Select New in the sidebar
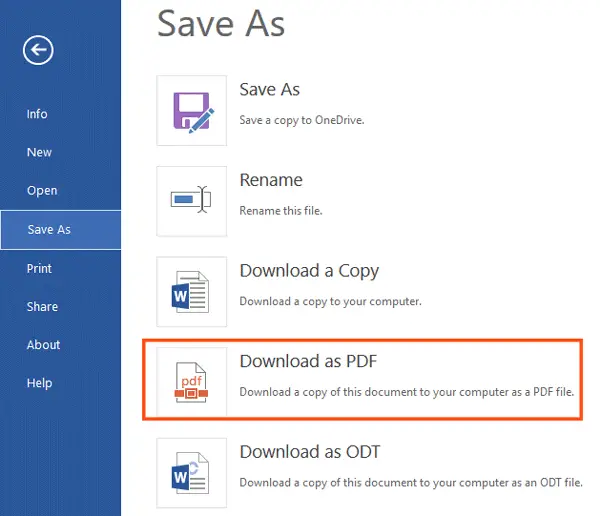The height and width of the screenshot is (516, 600). (39, 152)
